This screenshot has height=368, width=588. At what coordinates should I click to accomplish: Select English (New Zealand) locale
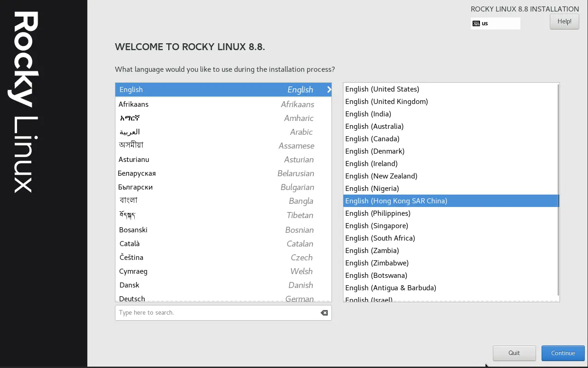tap(450, 176)
